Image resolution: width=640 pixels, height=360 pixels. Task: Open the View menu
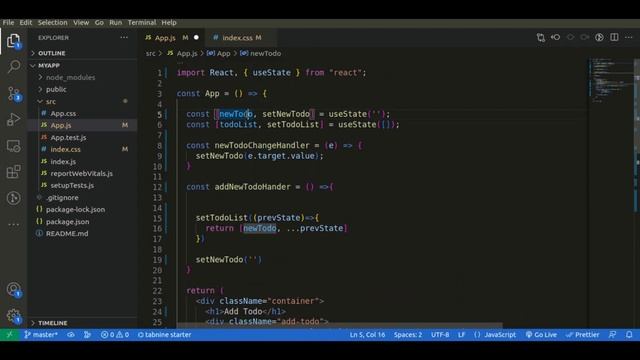tap(81, 23)
